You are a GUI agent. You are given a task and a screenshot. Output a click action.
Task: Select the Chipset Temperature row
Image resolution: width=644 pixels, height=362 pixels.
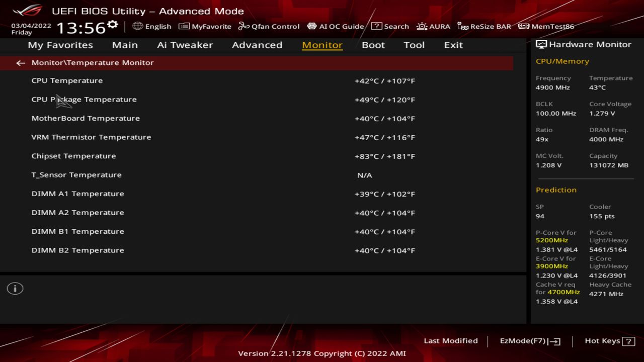pyautogui.click(x=257, y=156)
